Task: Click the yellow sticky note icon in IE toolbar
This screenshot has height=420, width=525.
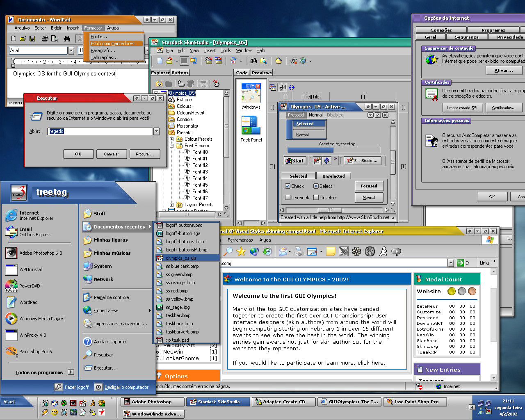Action: [x=331, y=251]
